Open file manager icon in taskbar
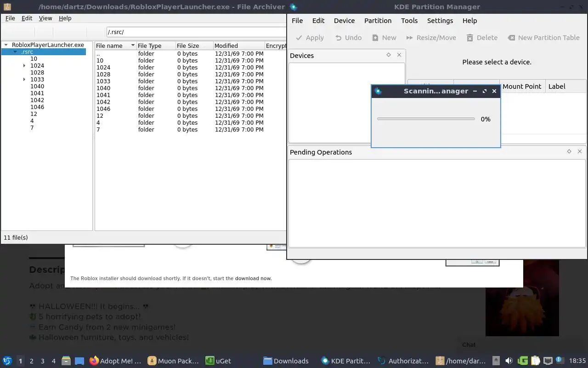 click(x=66, y=361)
